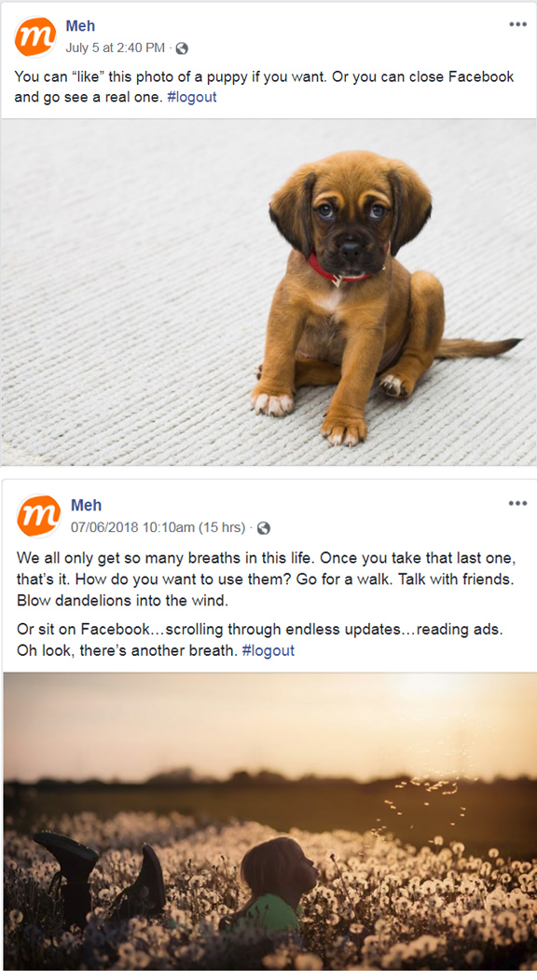Click the public globe icon beside July 5
The image size is (537, 980).
tap(182, 48)
